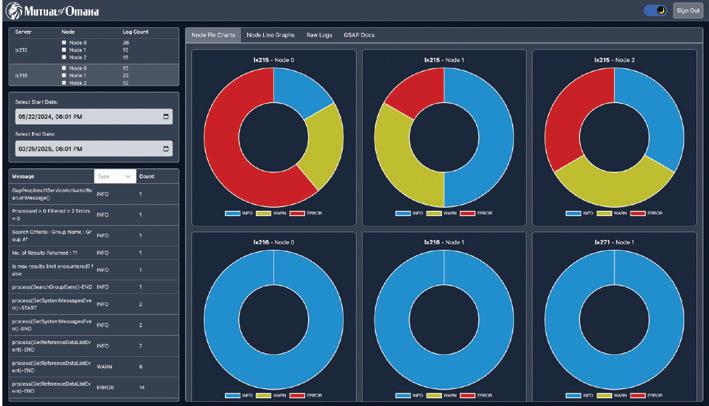Image resolution: width=709 pixels, height=406 pixels.
Task: Toggle WARN legend swatch on lx215 Node 2
Action: [x=604, y=213]
